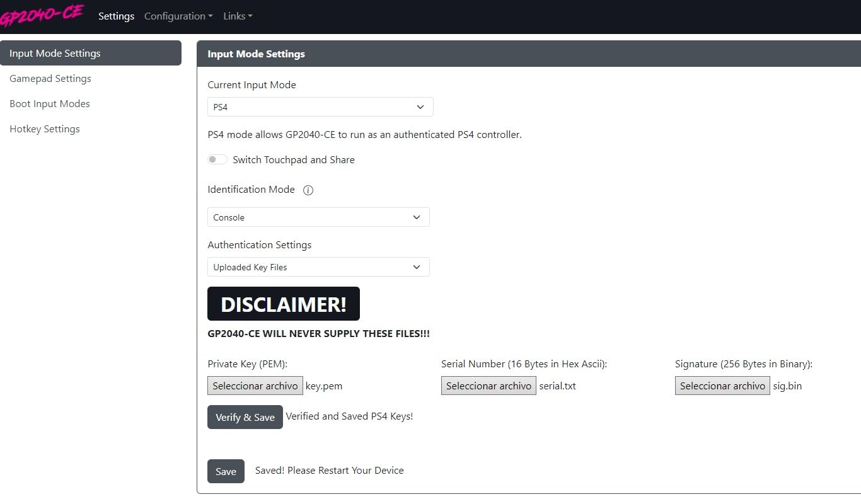Choose file for Signature binary
861x504 pixels.
(722, 386)
